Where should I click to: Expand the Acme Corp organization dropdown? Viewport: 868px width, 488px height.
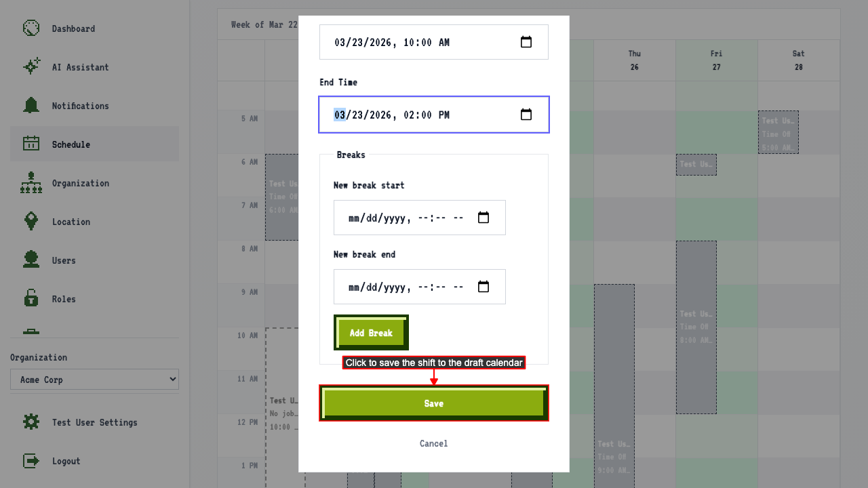tap(94, 380)
